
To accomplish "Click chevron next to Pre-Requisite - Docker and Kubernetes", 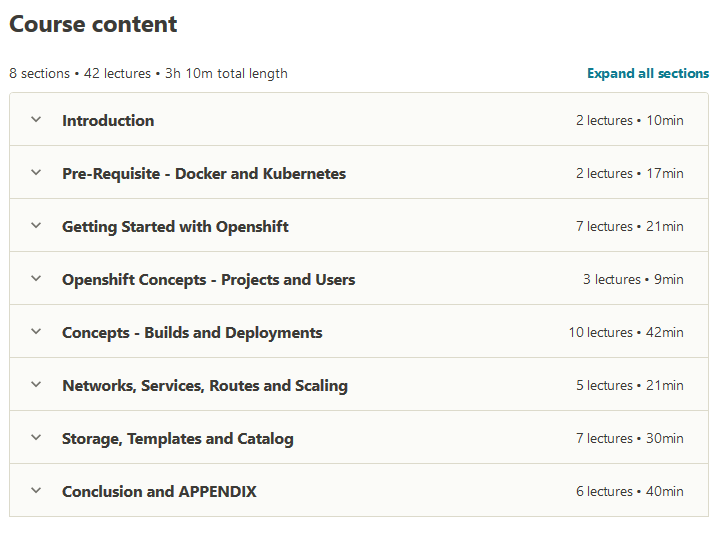I will 36,173.
